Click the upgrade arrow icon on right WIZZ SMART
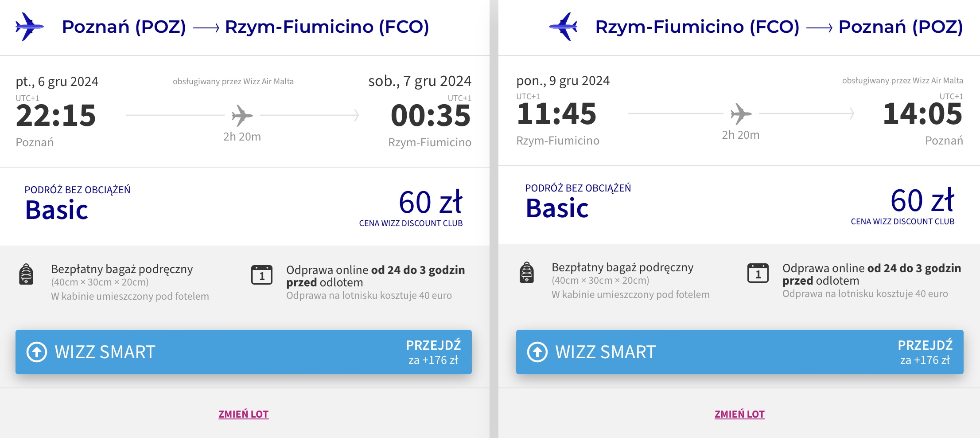 pyautogui.click(x=537, y=352)
